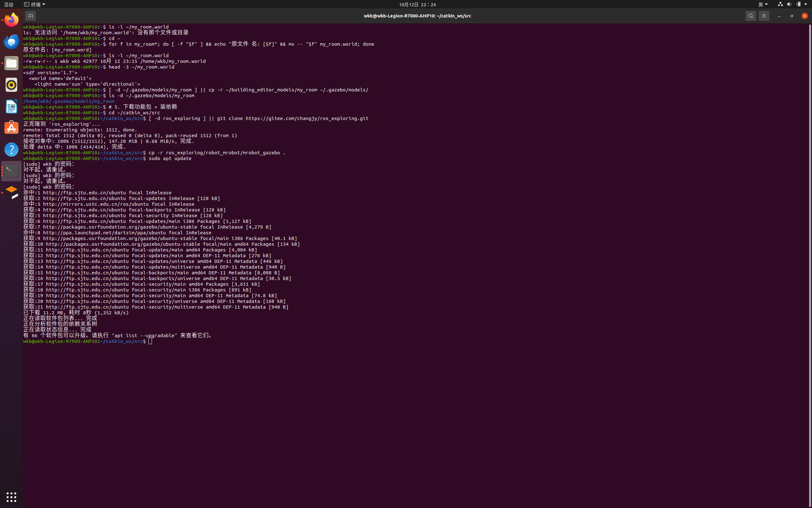Open Sublime Text from the dock
The image size is (812, 508).
11,192
